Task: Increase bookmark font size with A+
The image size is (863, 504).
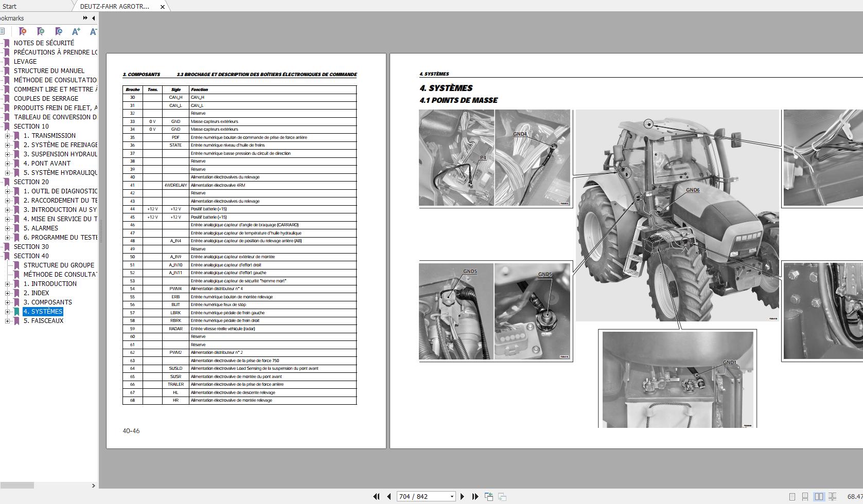Action: [76, 31]
